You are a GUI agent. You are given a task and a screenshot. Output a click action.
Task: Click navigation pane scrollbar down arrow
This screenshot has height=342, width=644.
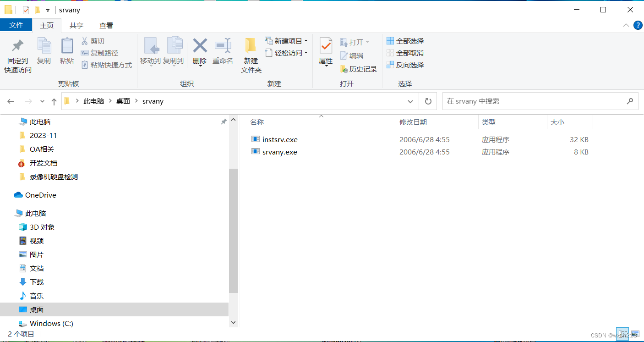point(233,322)
